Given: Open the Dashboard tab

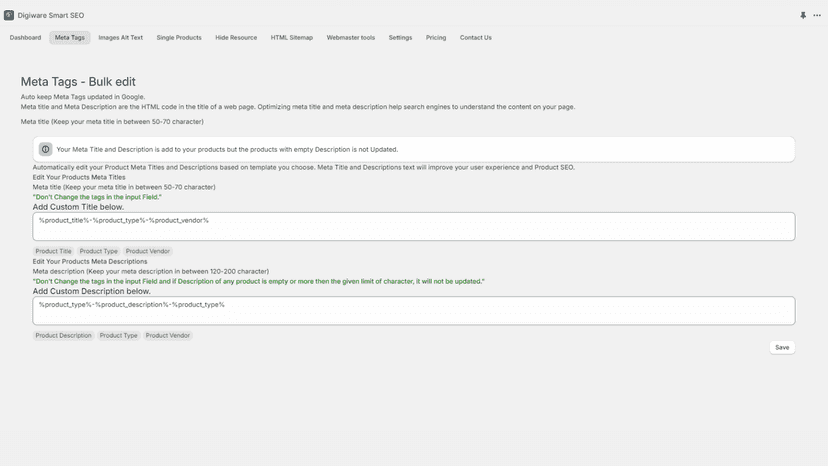Looking at the screenshot, I should [25, 38].
